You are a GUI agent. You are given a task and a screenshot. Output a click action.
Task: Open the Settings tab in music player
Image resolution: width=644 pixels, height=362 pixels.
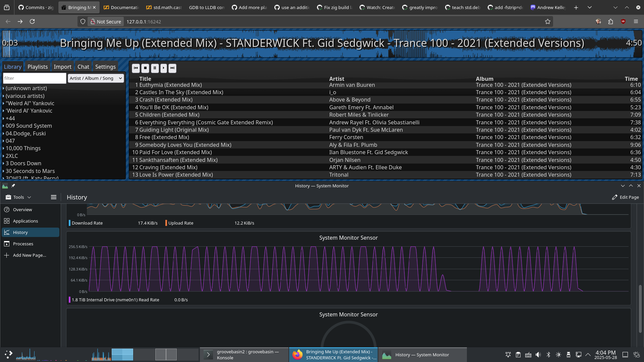coord(105,67)
